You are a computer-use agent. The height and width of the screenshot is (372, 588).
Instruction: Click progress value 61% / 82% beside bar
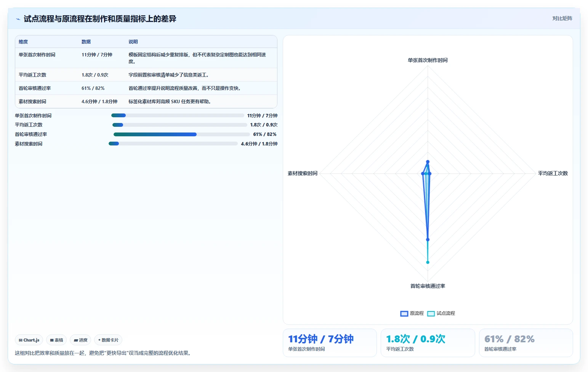coord(265,134)
